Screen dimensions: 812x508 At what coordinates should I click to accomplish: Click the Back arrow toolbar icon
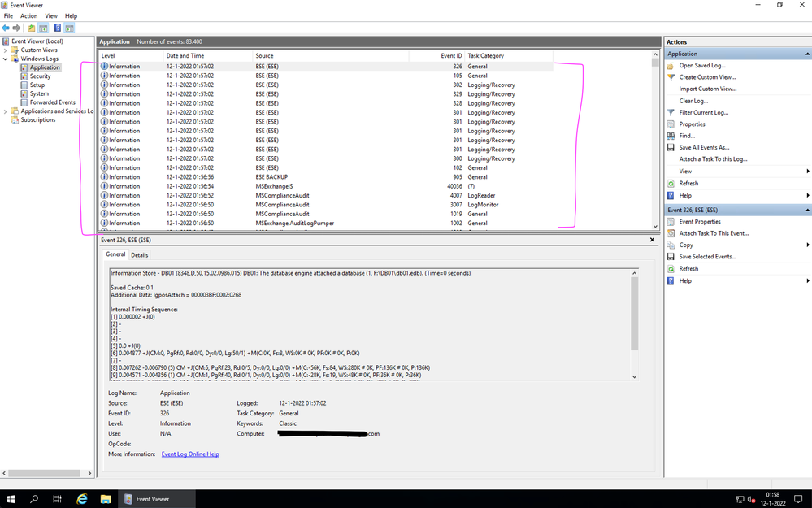click(x=6, y=28)
